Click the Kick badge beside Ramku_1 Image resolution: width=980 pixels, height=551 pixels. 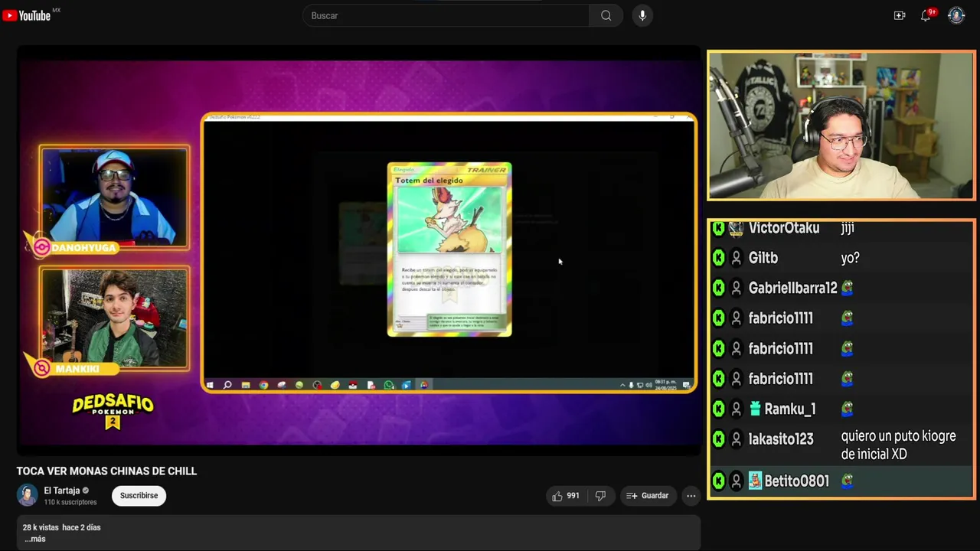coord(718,409)
